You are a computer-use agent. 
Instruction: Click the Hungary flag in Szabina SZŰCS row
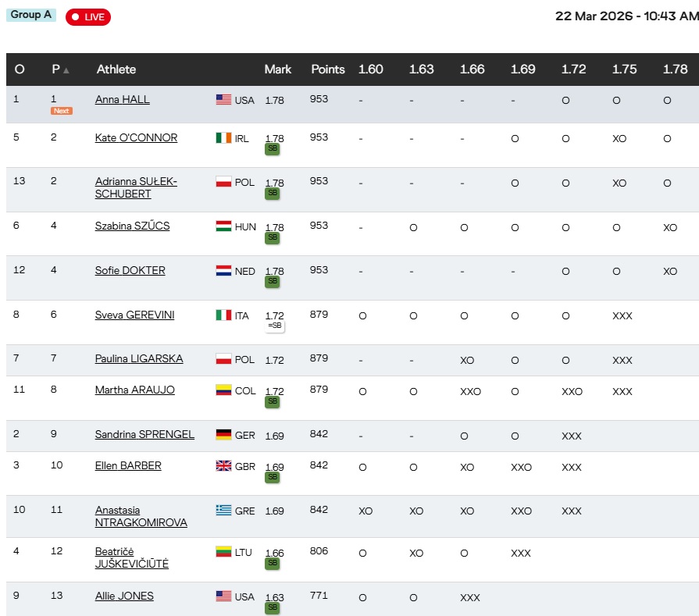tap(223, 226)
